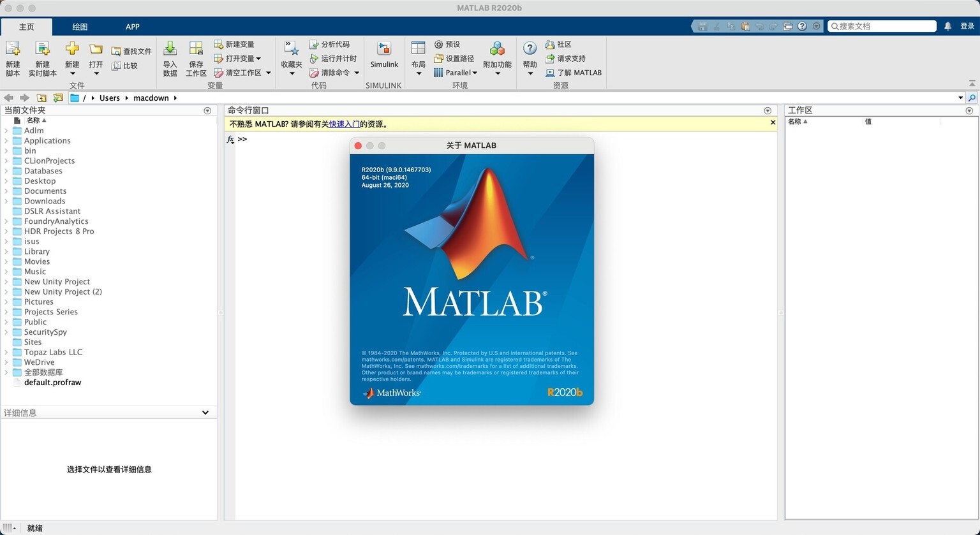
Task: Collapse the 详细信息 details panel
Action: click(x=205, y=413)
